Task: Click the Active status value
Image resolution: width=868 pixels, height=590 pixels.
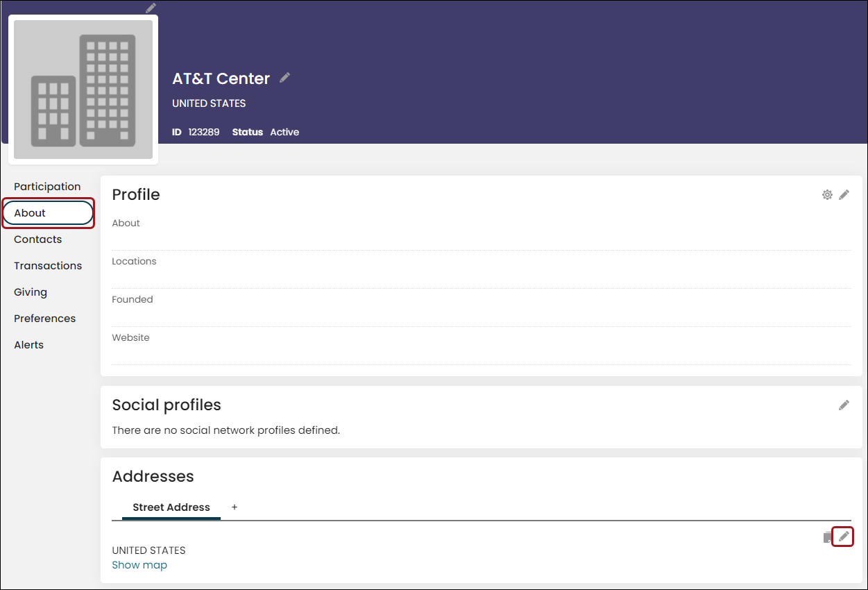Action: [284, 132]
